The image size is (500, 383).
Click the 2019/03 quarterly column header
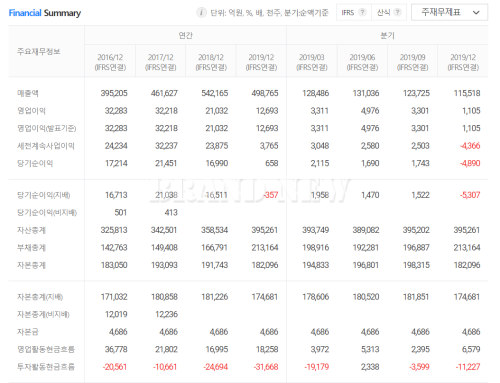coord(312,62)
